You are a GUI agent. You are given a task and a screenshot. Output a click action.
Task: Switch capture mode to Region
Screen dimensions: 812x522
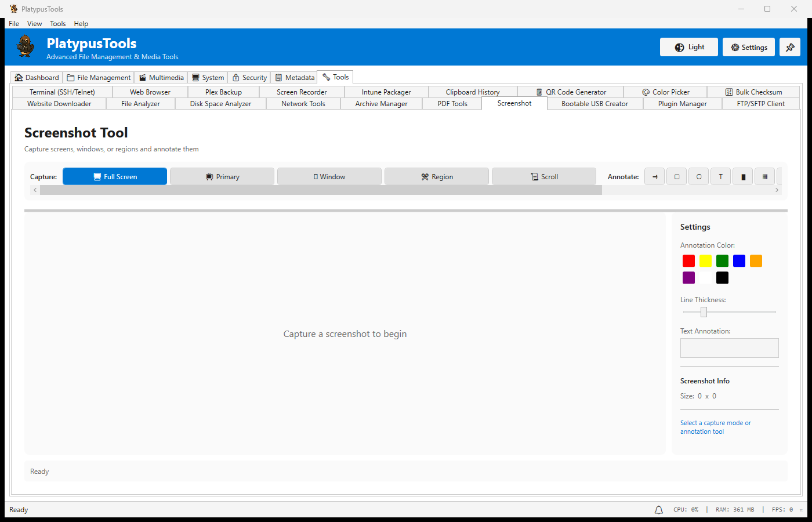coord(436,176)
